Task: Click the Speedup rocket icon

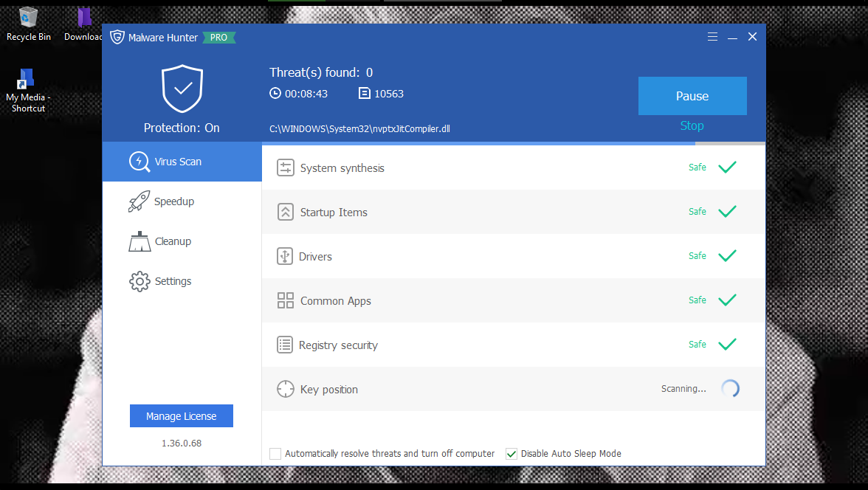Action: 139,201
